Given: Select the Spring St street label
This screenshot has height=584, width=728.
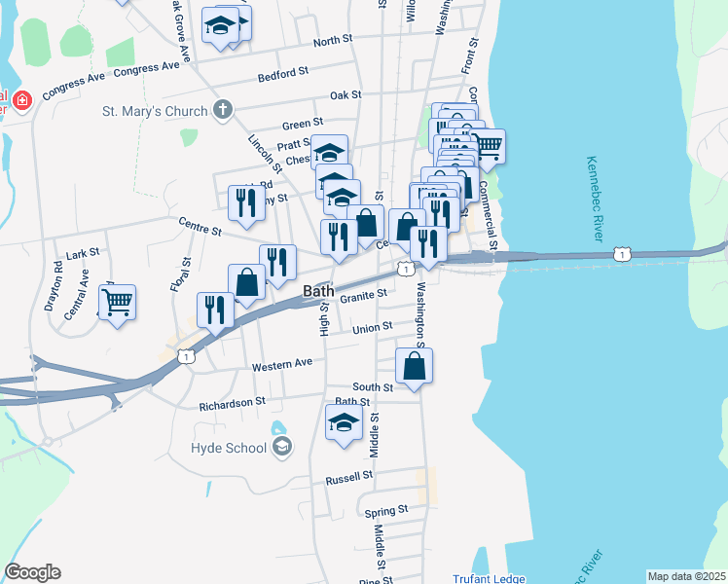Looking at the screenshot, I should tap(386, 511).
